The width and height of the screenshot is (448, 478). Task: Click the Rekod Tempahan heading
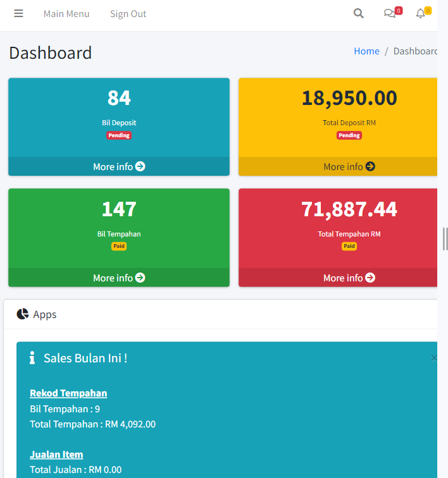[x=68, y=393]
